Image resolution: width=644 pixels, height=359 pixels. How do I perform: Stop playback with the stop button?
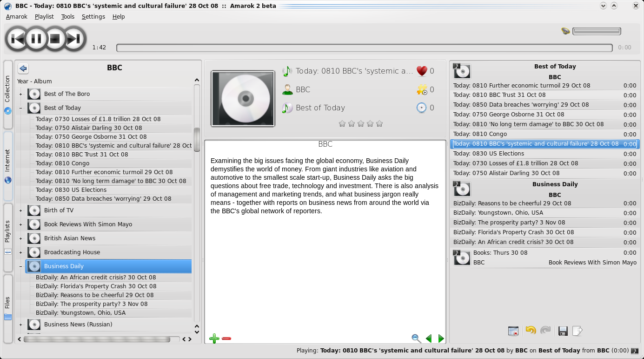[x=55, y=39]
